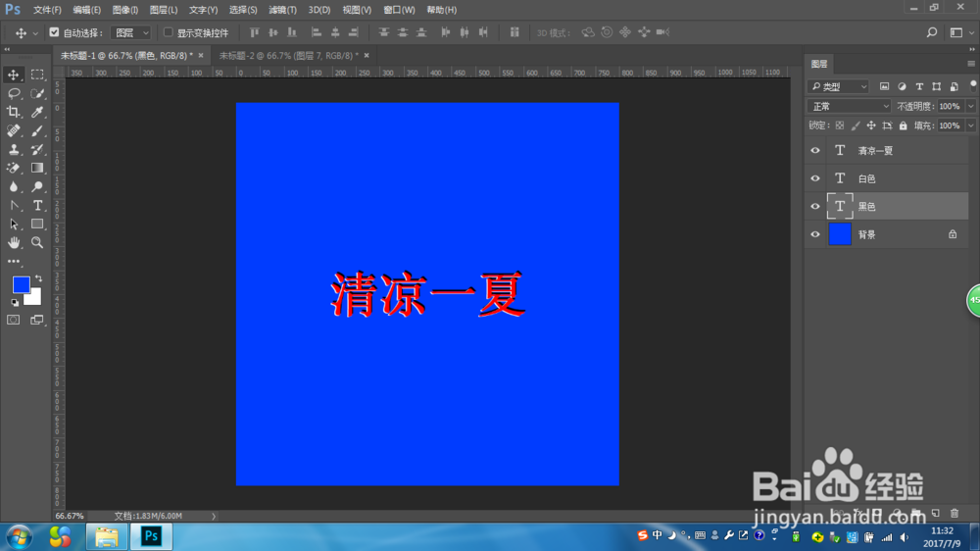The height and width of the screenshot is (551, 980).
Task: Select the Blur tool
Action: (13, 186)
